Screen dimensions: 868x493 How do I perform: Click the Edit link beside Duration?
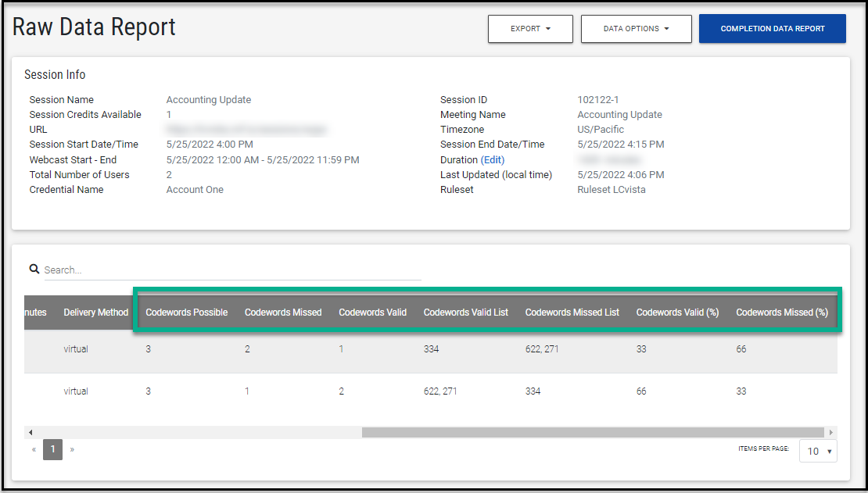493,159
